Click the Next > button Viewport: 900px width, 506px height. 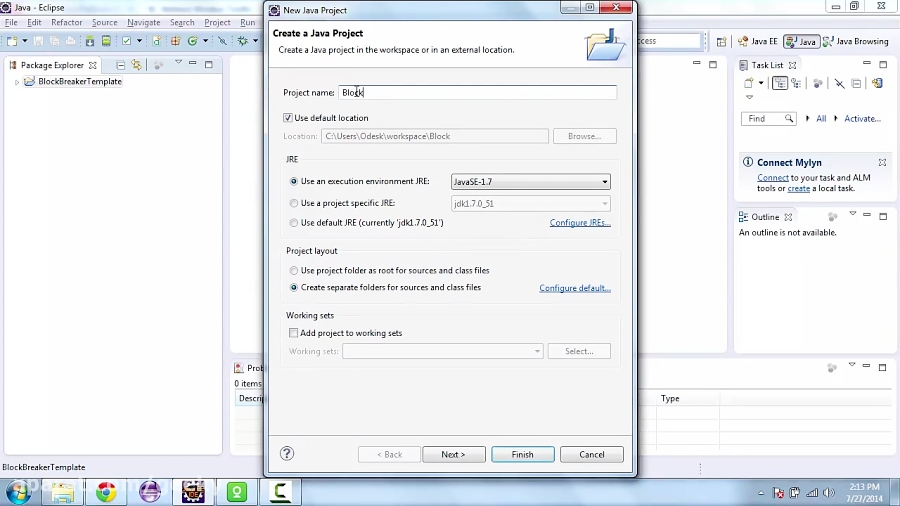[x=453, y=454]
